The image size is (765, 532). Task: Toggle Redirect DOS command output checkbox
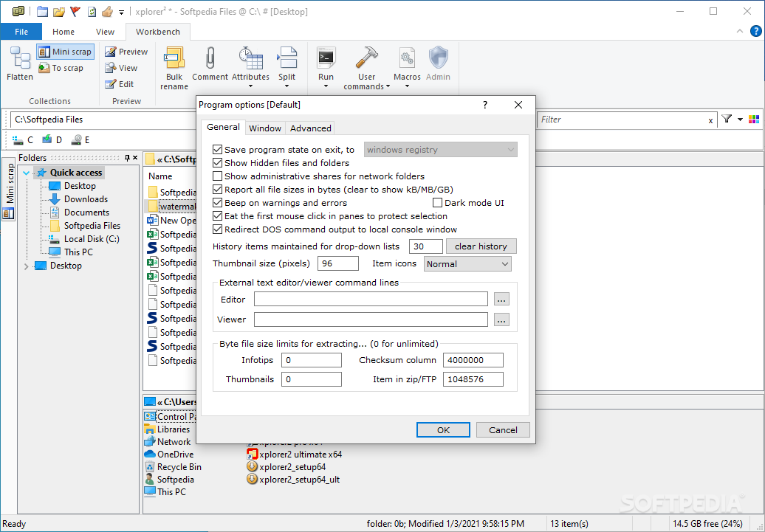(x=218, y=229)
